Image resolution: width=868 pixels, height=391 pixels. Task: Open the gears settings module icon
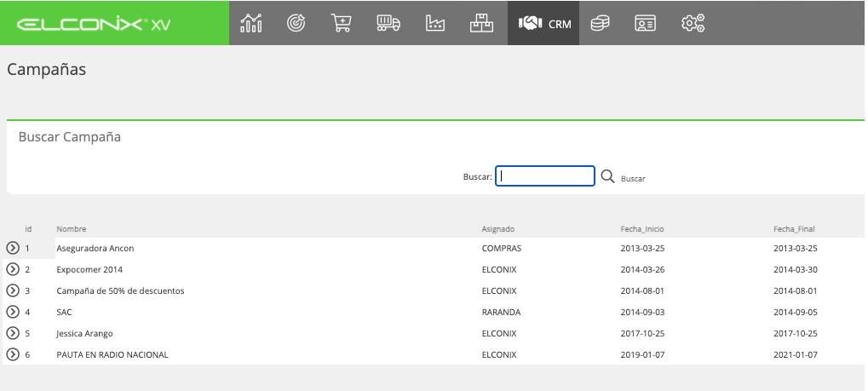pos(693,23)
